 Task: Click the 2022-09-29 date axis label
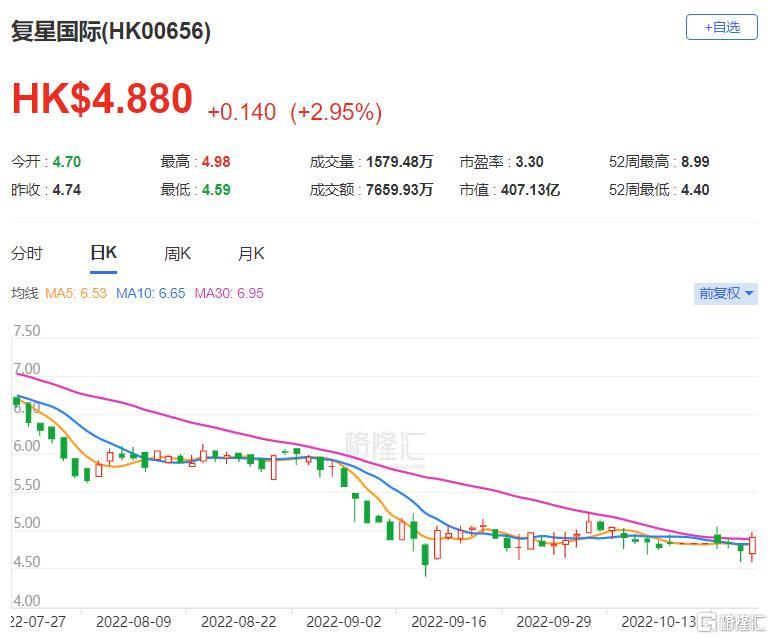554,622
